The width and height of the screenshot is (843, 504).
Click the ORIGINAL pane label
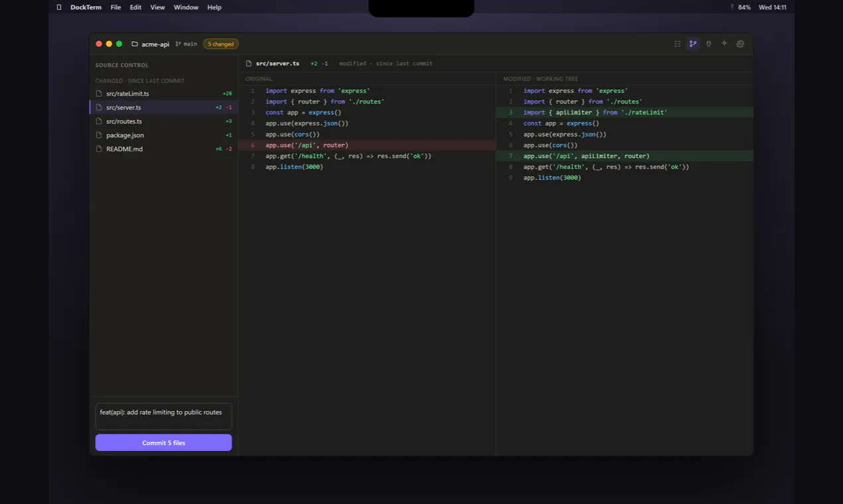click(259, 79)
